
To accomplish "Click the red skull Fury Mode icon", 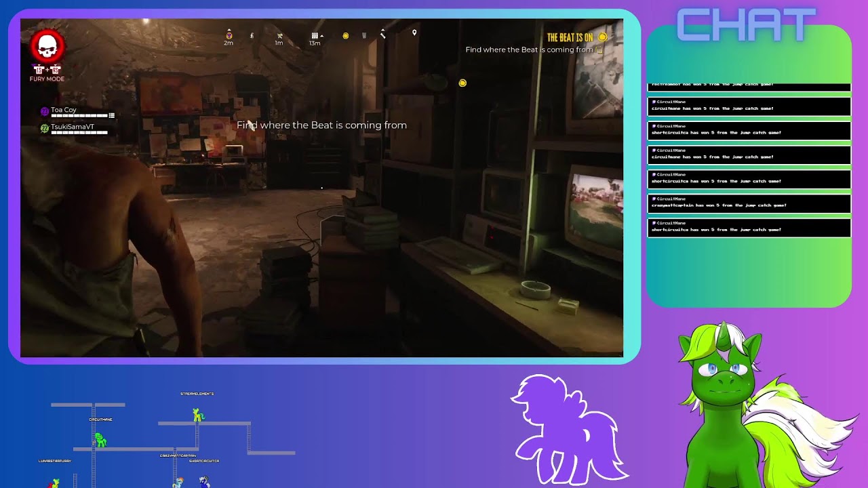I will tap(47, 47).
